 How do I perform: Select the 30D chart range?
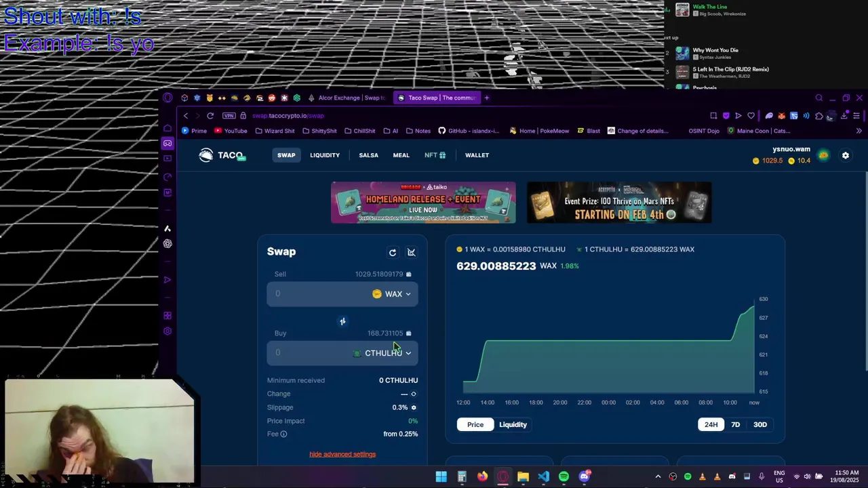click(x=760, y=424)
